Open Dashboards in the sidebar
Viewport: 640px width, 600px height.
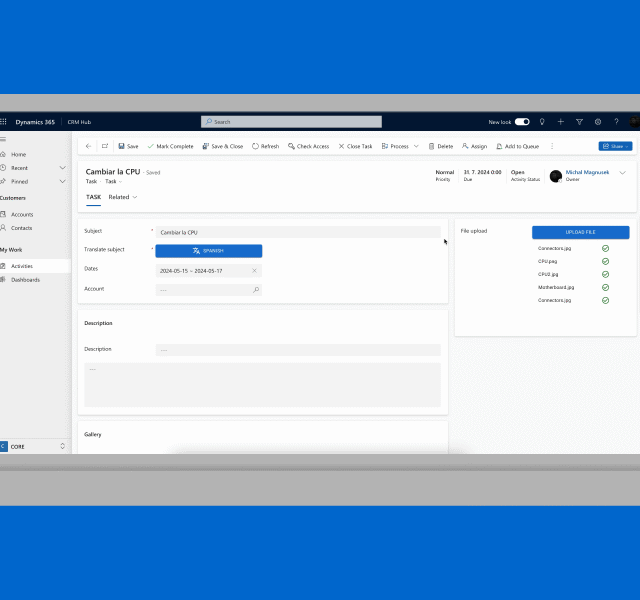[x=25, y=280]
